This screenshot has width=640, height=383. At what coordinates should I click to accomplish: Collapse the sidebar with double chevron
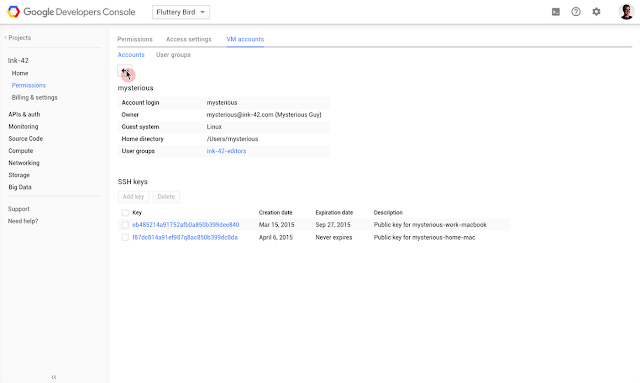(x=54, y=377)
